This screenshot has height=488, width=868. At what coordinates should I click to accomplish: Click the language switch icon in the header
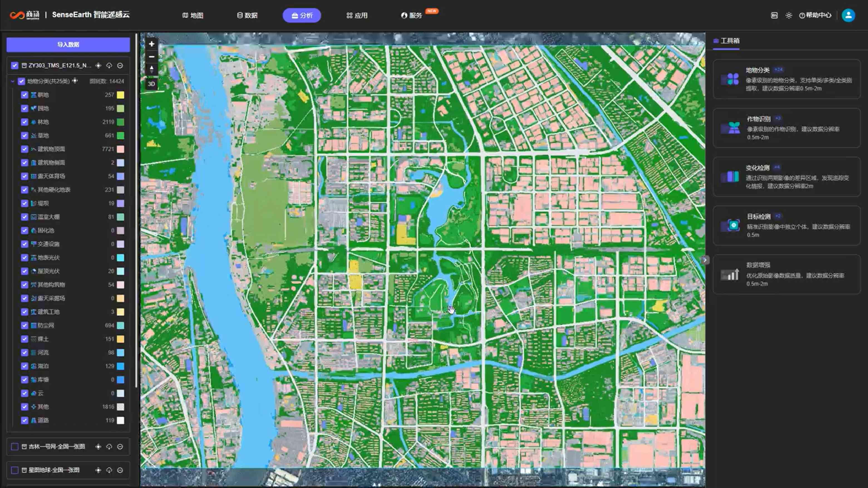[x=774, y=15]
